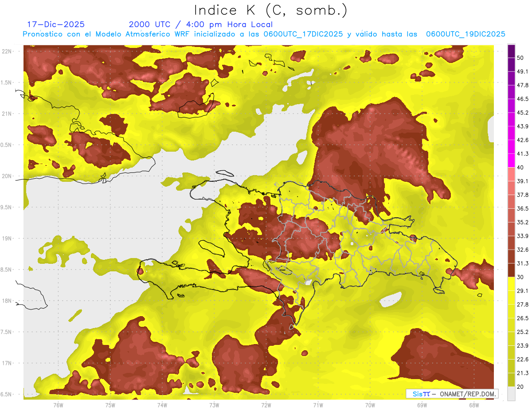Screen dimensions: 532x411
Task: Click the colorbar value "21.3"
Action: coord(523,373)
